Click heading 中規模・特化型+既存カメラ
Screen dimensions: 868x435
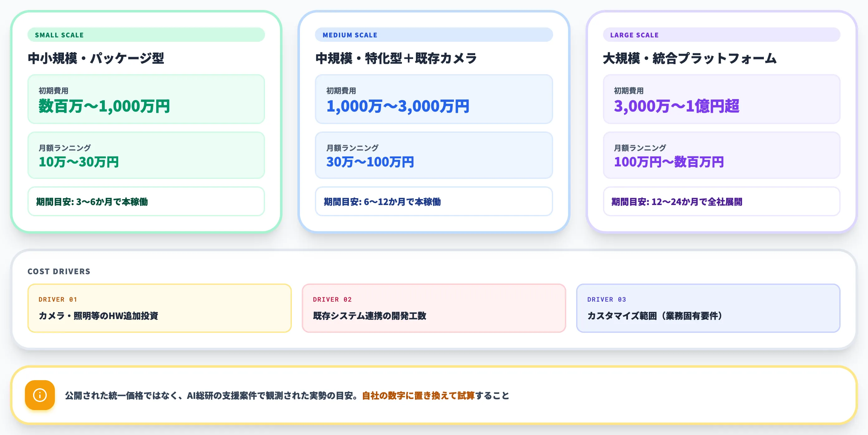pos(396,58)
